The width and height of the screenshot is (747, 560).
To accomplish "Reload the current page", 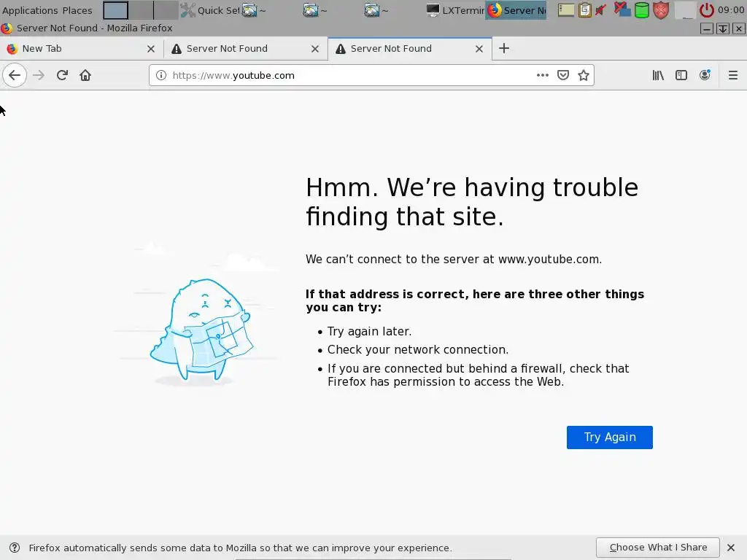I will tap(62, 75).
